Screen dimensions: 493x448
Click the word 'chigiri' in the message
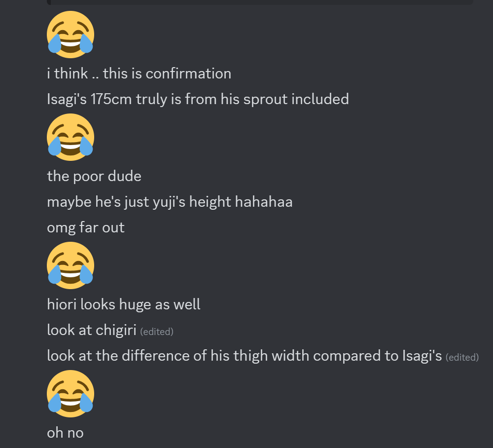(x=116, y=331)
